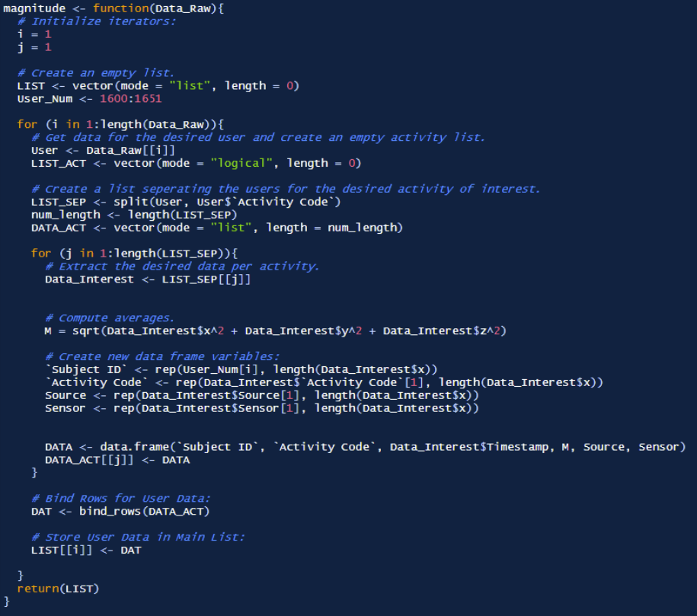Click the line starting 'Sensor <- rep(Data_Interest$Sensor'
The height and width of the screenshot is (616, 697).
pyautogui.click(x=262, y=408)
